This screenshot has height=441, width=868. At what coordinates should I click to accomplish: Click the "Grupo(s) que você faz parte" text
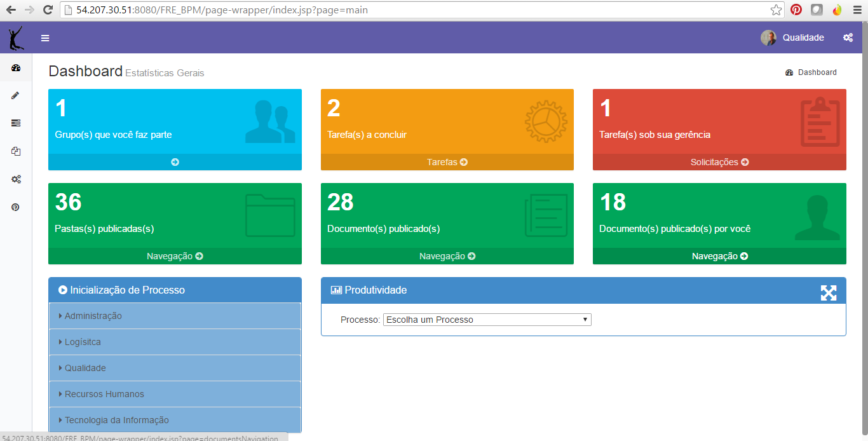click(x=113, y=135)
